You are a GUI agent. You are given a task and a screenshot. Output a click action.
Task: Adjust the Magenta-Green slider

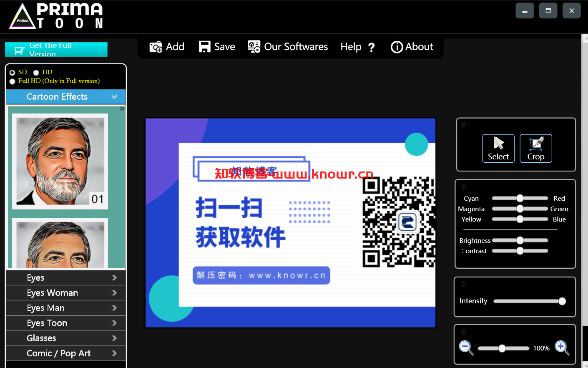[x=520, y=209]
